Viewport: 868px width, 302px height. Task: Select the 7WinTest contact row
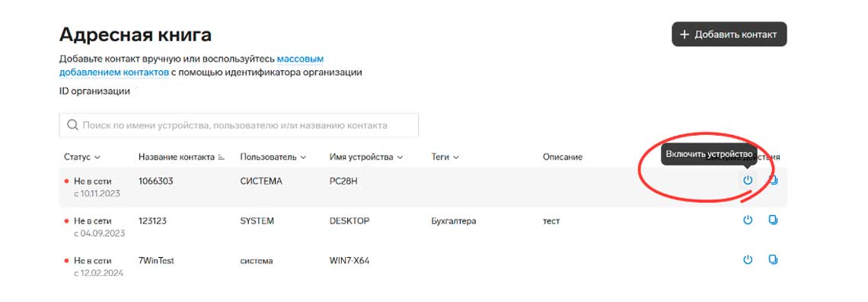(x=423, y=266)
